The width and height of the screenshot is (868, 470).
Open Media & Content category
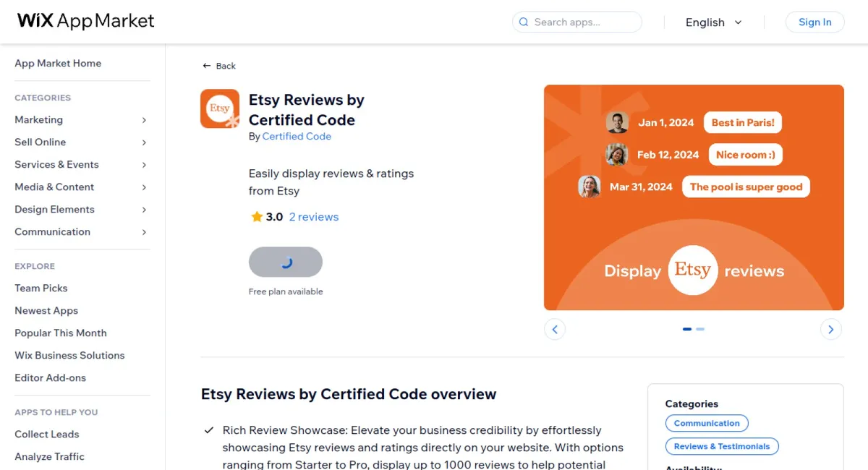54,187
